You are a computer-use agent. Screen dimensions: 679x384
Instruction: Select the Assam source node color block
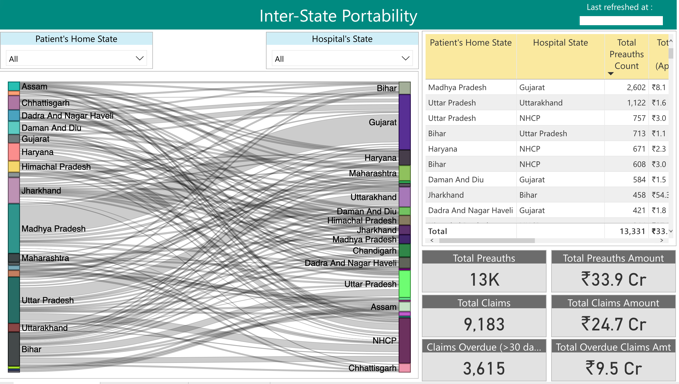14,87
